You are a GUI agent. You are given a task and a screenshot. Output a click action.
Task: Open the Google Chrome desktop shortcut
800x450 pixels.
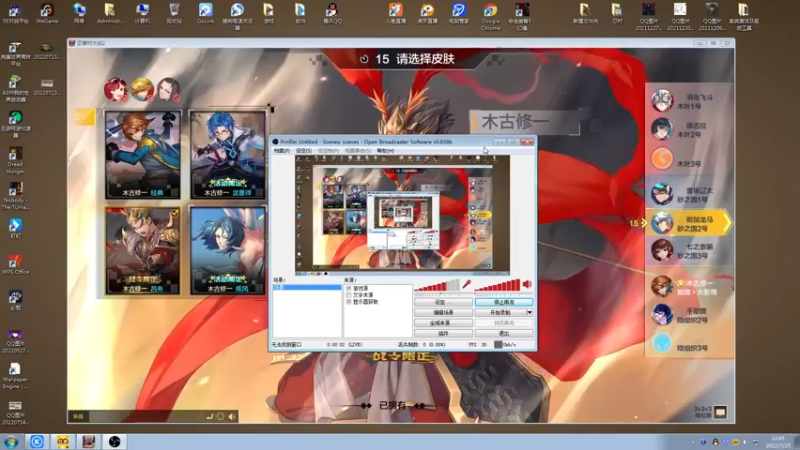click(x=490, y=16)
